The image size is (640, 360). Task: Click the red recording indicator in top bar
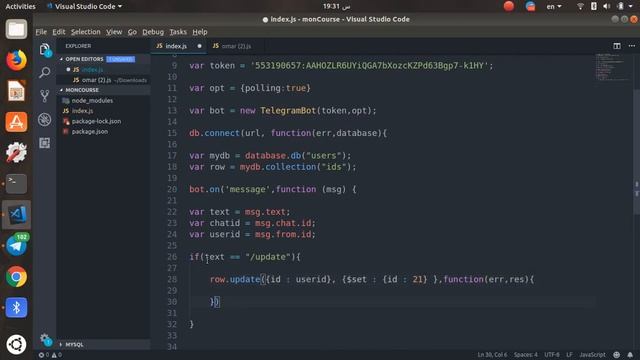(509, 6)
